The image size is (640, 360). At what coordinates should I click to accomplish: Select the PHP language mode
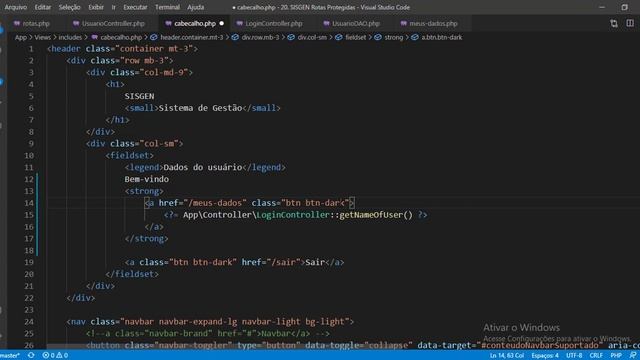(616, 356)
